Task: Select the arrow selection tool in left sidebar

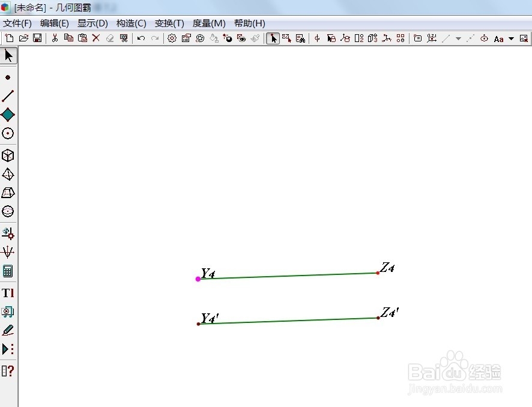Action: (x=8, y=56)
